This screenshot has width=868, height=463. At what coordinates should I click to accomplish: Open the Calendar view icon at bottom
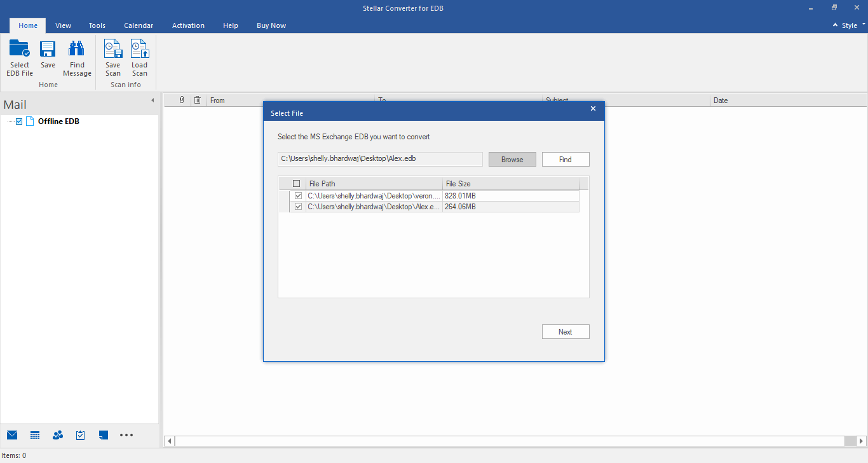[x=35, y=435]
